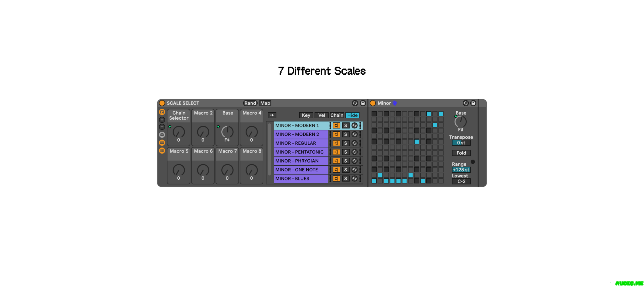The image size is (644, 286).
Task: Click the Macro 5 knob
Action: pos(179,170)
